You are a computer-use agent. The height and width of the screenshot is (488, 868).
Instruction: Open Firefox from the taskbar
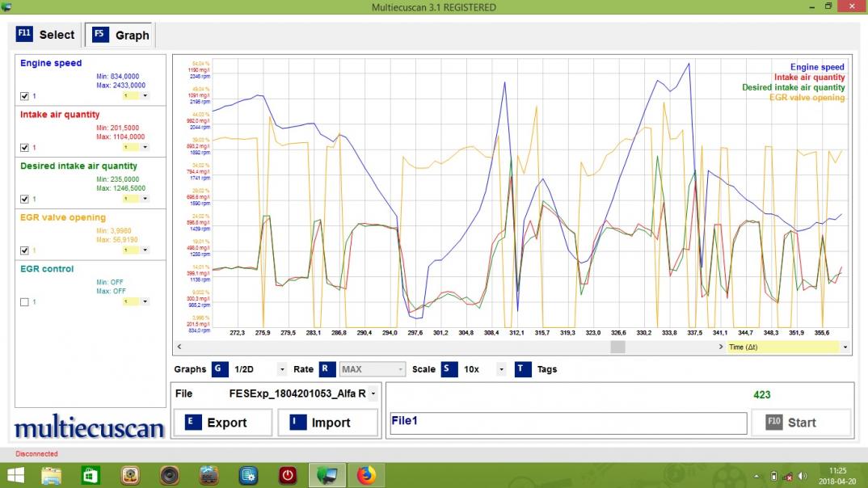click(x=366, y=475)
